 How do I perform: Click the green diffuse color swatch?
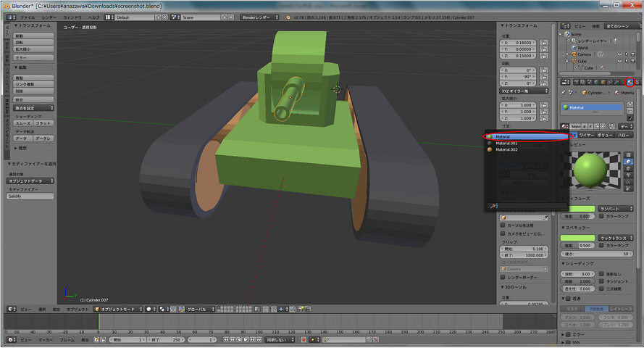coord(583,209)
